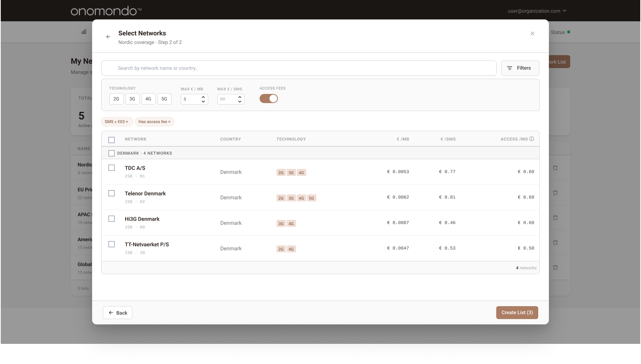This screenshot has width=641, height=364.
Task: Click the Create List (3) button
Action: 517,312
